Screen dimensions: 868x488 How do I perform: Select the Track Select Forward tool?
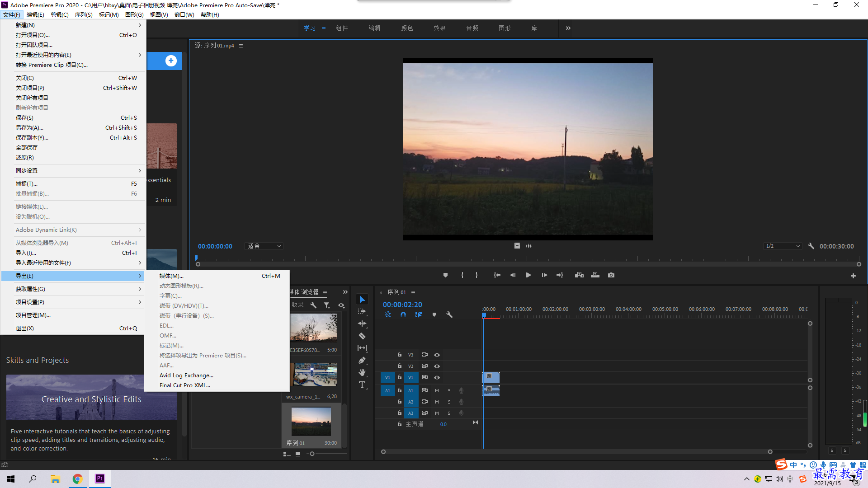coord(362,311)
